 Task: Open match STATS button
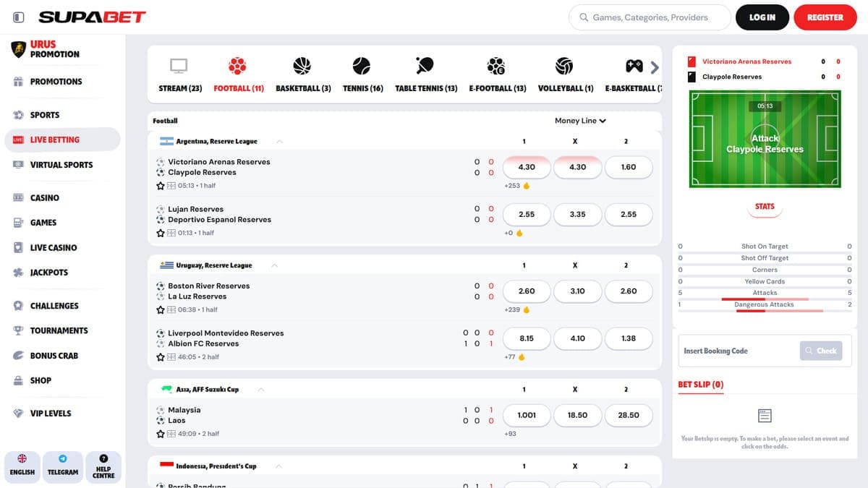765,207
